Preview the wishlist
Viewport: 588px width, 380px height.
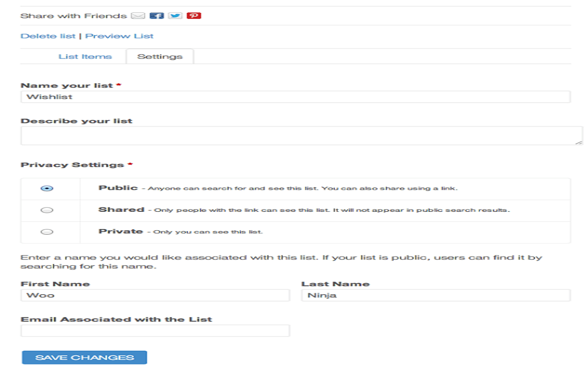119,36
